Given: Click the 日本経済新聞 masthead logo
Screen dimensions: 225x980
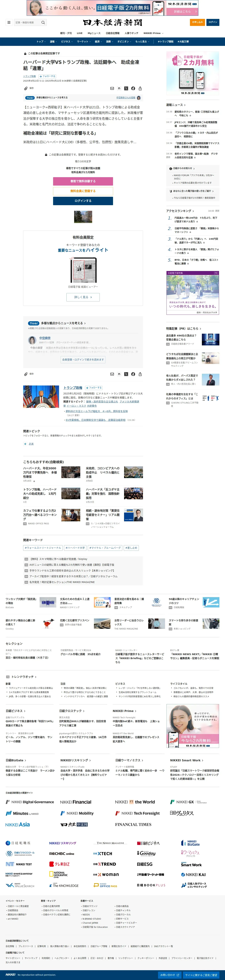Looking at the screenshot, I should [x=112, y=22].
